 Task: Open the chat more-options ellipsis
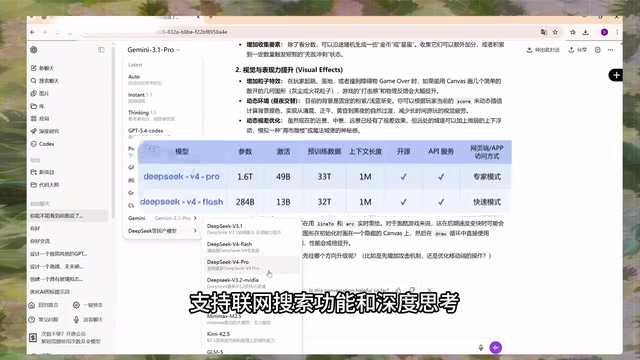pyautogui.click(x=611, y=50)
